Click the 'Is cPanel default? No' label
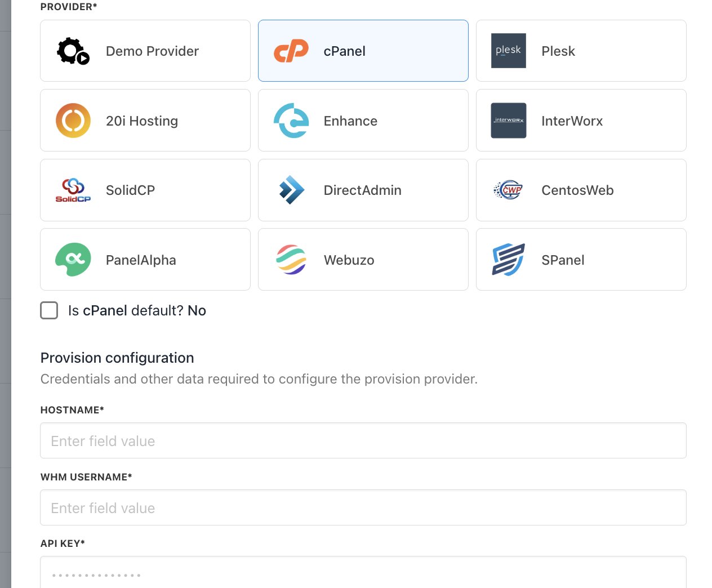The width and height of the screenshot is (712, 588). tap(137, 310)
